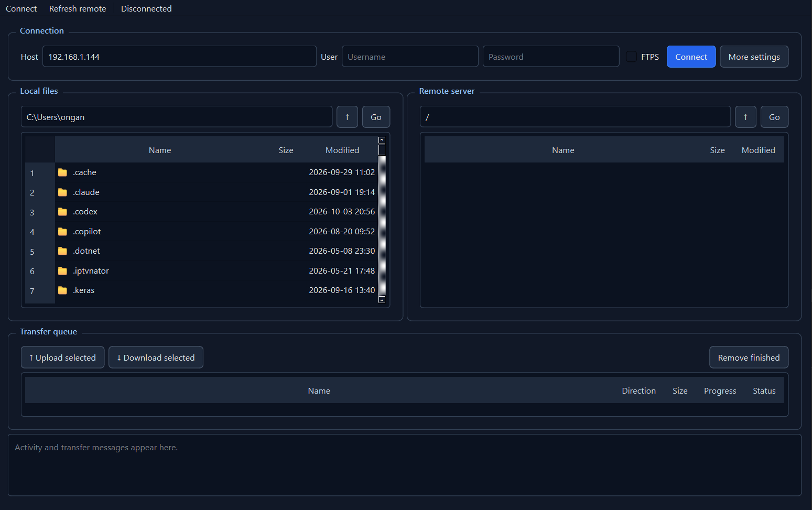
Task: Click scroll-up arrow of local file list
Action: point(382,140)
